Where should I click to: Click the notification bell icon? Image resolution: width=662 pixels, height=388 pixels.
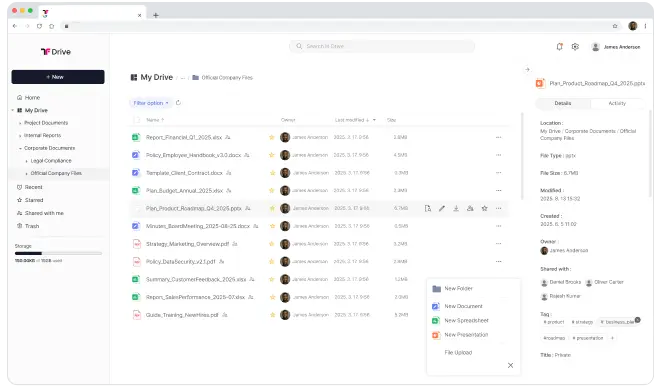[559, 47]
